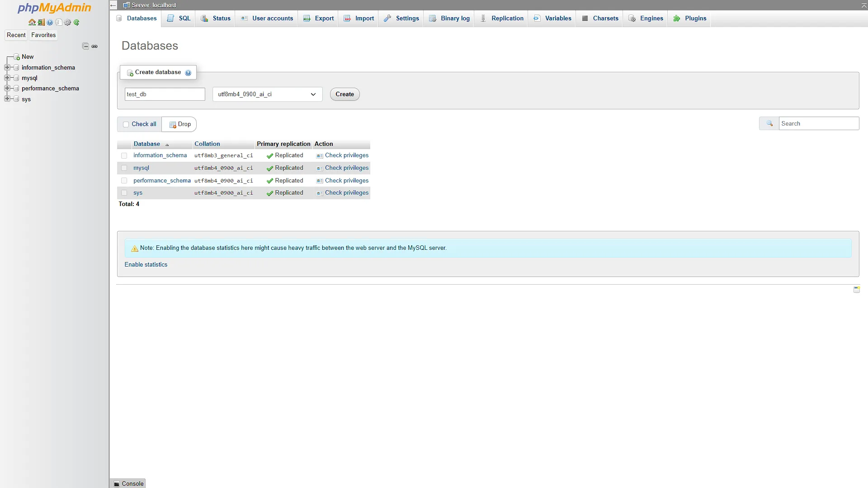Select the performance_schema row checkbox
868x488 pixels.
click(x=124, y=181)
